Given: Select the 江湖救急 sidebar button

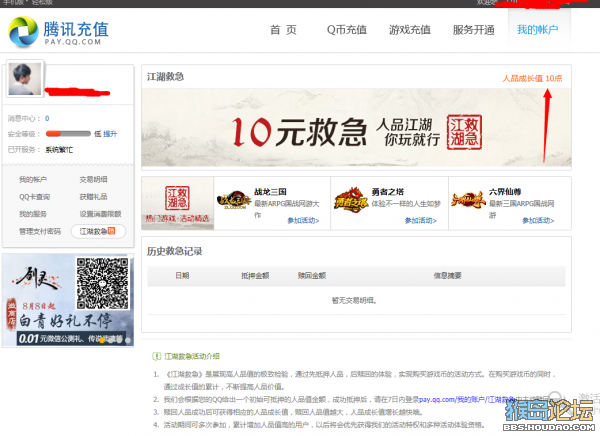Looking at the screenshot, I should (x=98, y=231).
